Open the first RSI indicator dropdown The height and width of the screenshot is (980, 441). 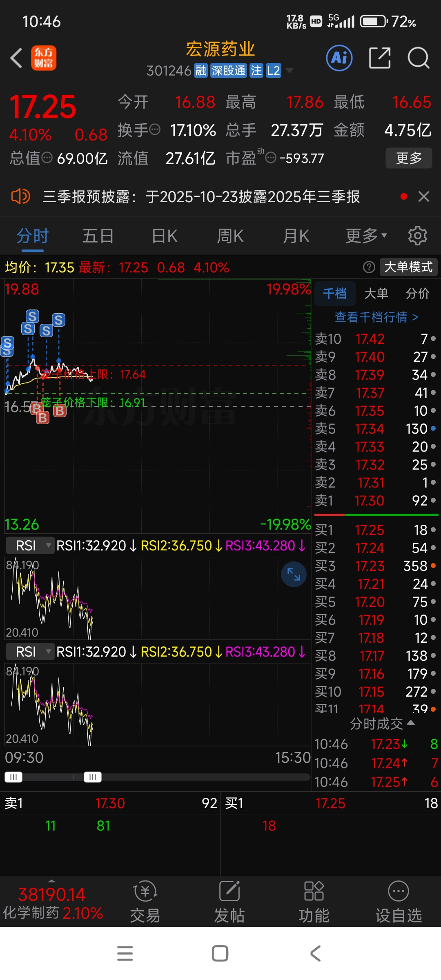click(30, 546)
